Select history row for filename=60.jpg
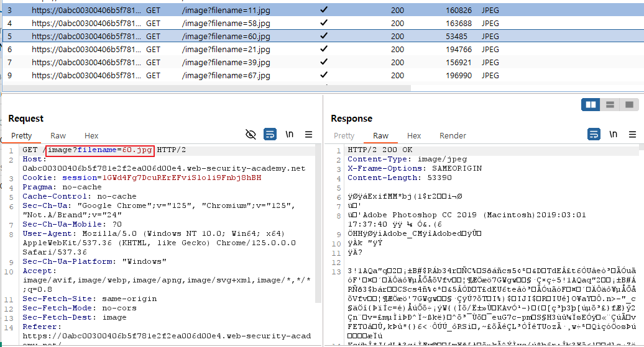 [x=323, y=36]
